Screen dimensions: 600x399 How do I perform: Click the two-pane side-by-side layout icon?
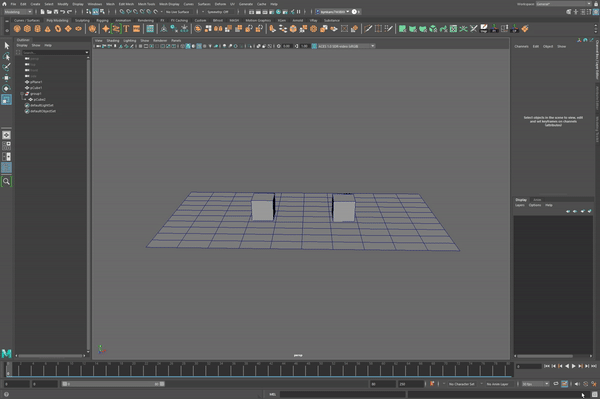coord(7,156)
